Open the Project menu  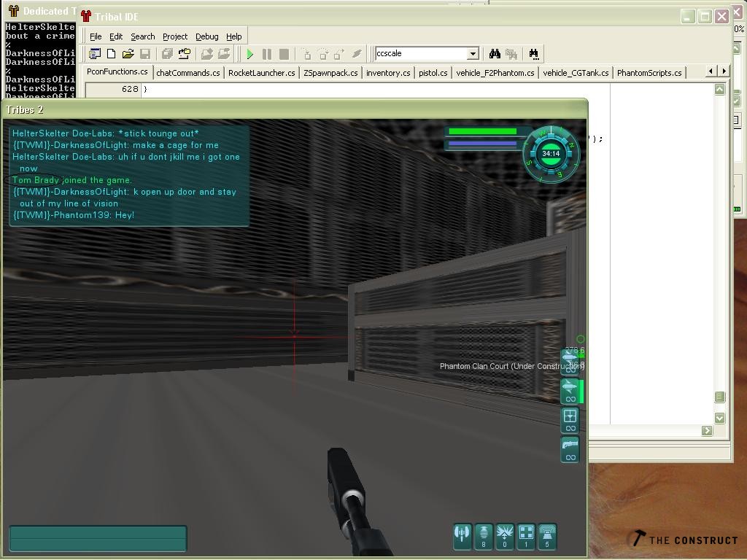pos(175,36)
